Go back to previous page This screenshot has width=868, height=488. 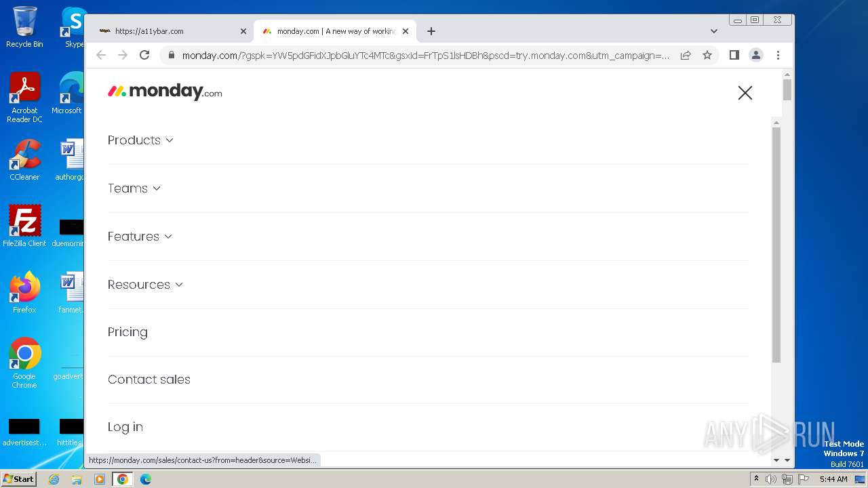point(101,55)
